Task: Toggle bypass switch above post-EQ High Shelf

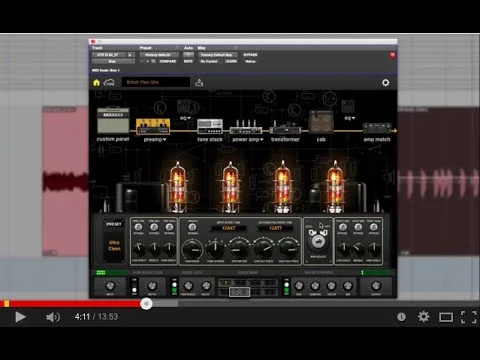Action: [374, 227]
